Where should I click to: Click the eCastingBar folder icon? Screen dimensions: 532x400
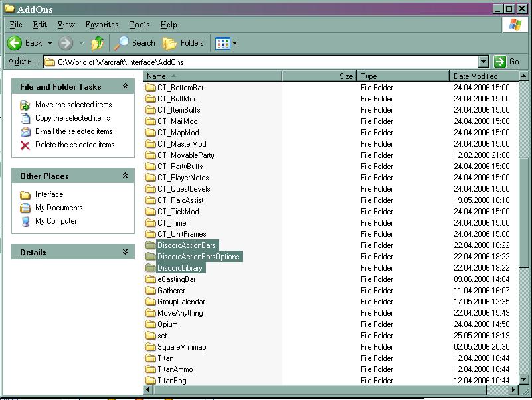click(x=151, y=279)
